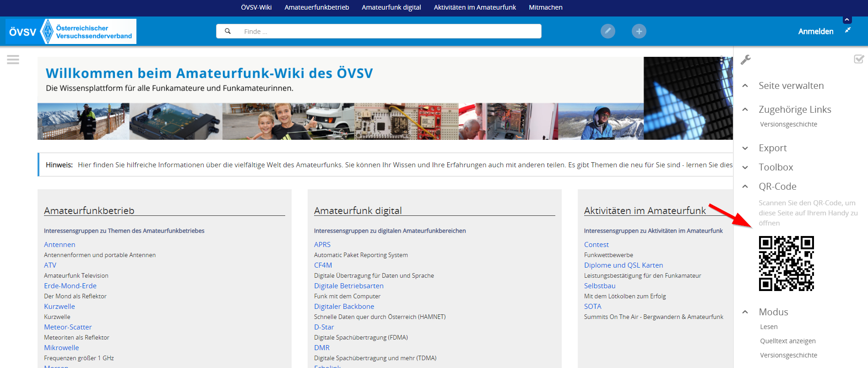
Task: Click the ÖVSV logo to go home
Action: [71, 31]
